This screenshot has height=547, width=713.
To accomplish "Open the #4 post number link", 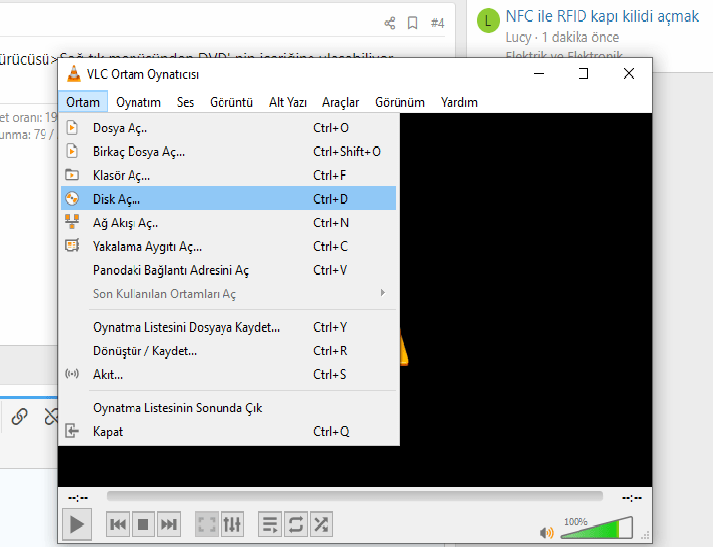I will click(437, 23).
